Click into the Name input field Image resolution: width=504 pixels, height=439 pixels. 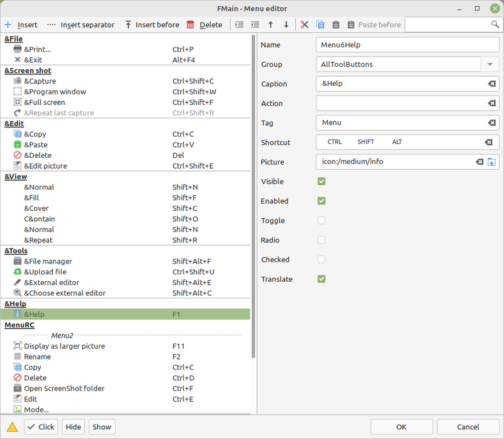407,45
